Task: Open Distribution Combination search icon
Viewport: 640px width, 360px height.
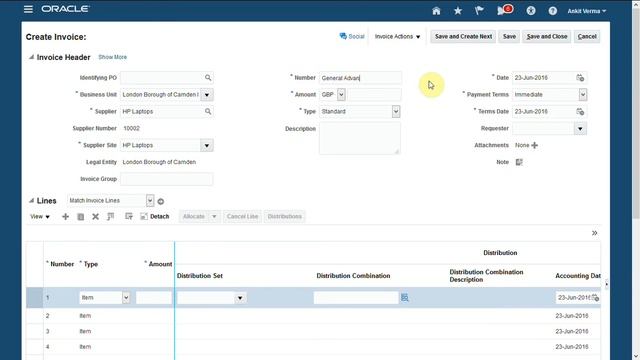Action: [x=404, y=298]
